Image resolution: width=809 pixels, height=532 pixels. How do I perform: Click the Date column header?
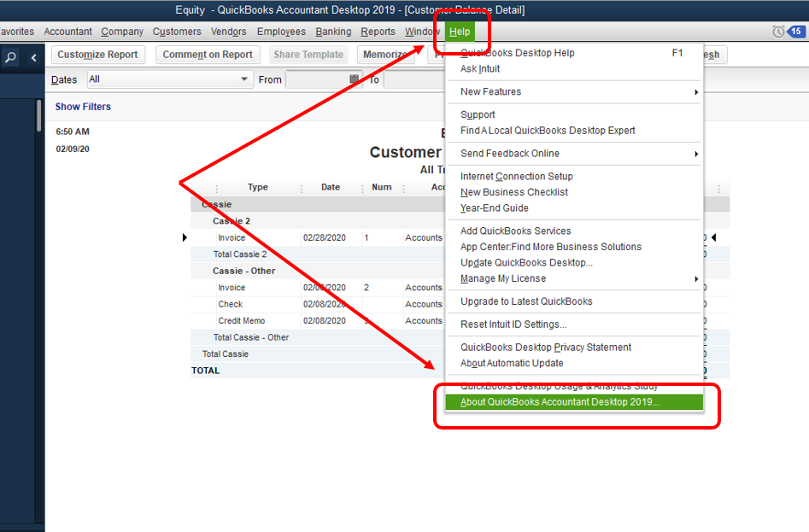pos(331,187)
